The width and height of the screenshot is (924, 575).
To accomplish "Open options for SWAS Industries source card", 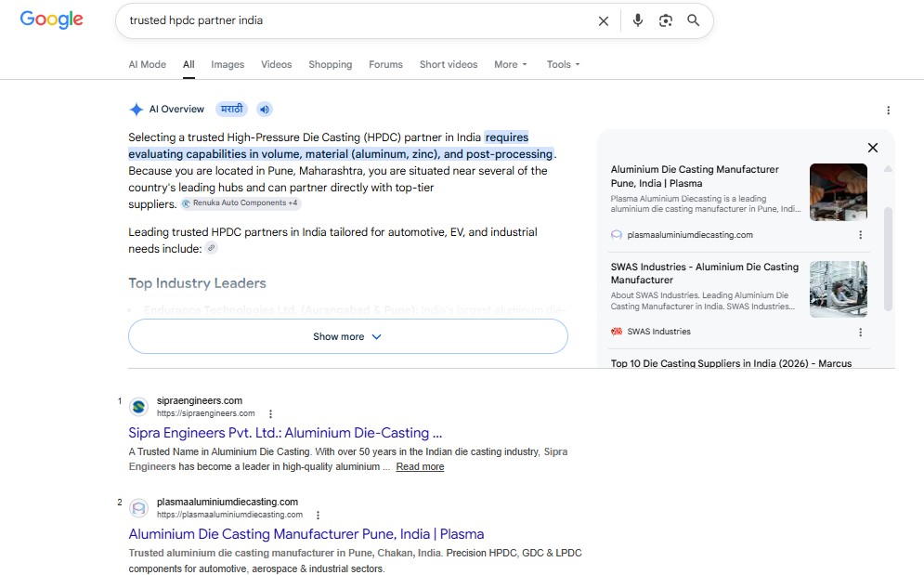I will coord(860,332).
